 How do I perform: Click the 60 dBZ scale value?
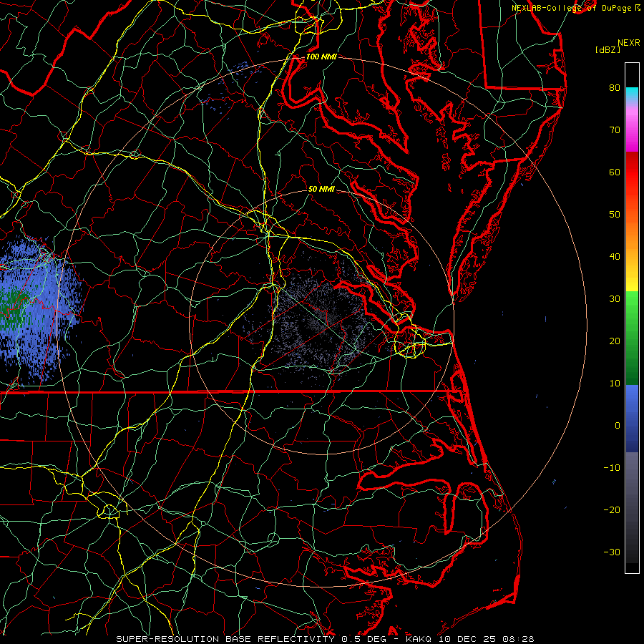(615, 172)
